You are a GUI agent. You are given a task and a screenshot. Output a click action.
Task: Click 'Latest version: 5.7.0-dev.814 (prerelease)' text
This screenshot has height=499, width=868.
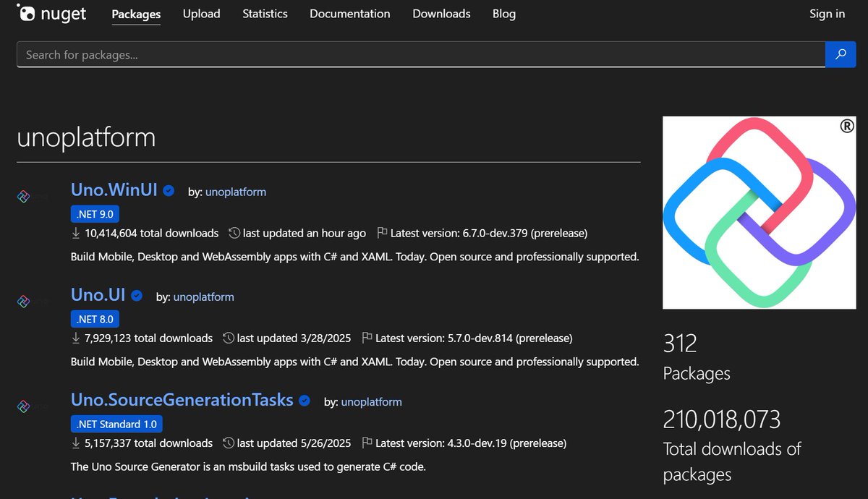pos(474,338)
